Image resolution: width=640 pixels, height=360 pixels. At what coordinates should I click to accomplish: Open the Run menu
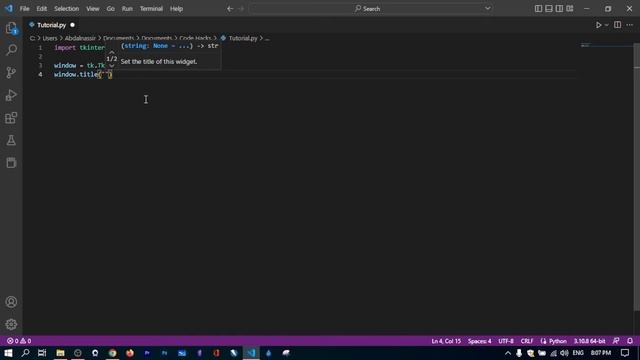coord(127,9)
